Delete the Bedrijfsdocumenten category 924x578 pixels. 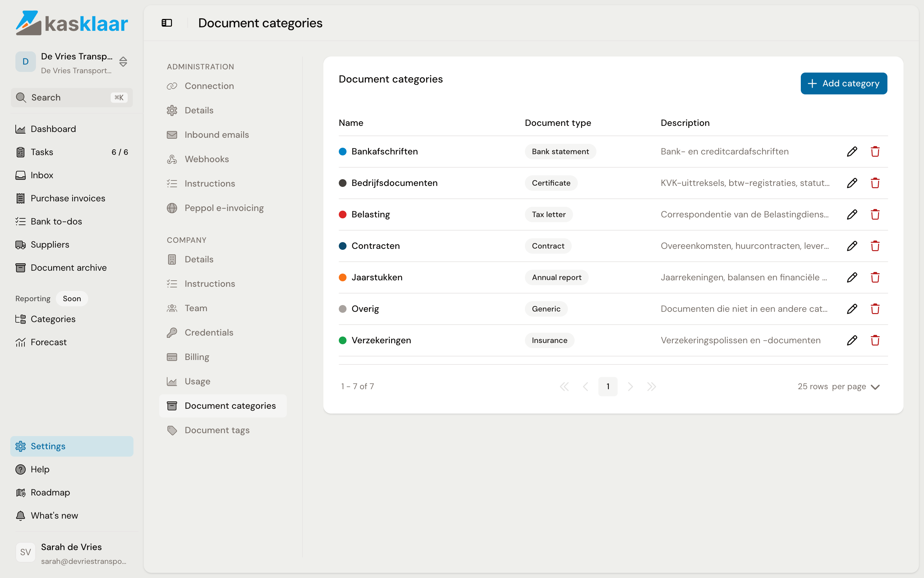point(875,183)
